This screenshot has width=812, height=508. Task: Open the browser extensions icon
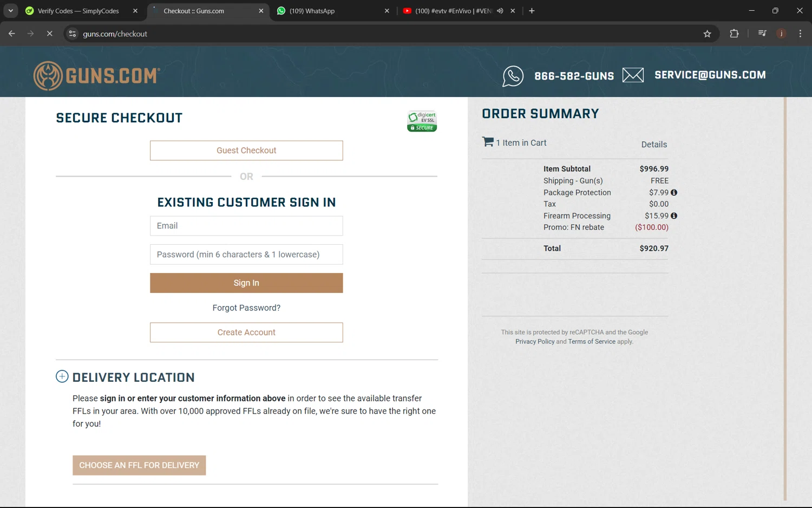(x=734, y=34)
